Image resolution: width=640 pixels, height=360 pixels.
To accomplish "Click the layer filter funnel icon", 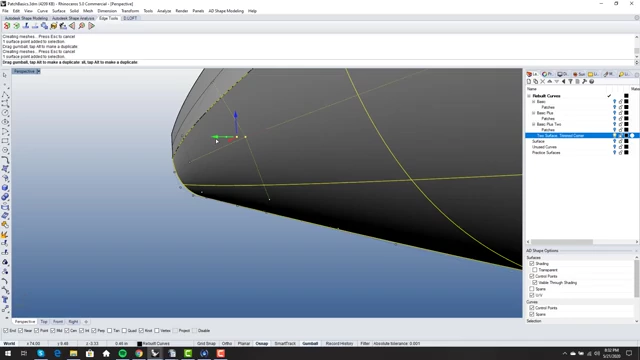I will click(570, 82).
